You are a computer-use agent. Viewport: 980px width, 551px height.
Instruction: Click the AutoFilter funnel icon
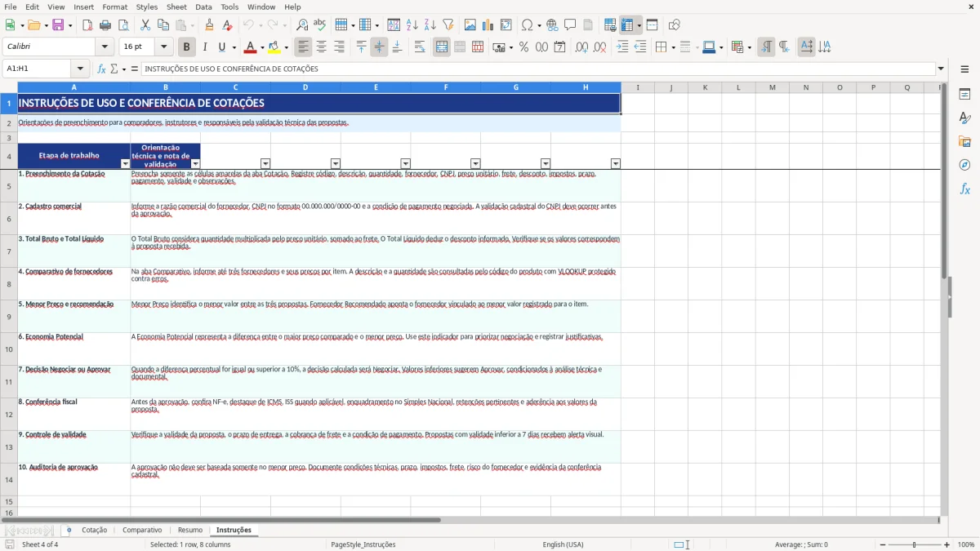coord(448,25)
